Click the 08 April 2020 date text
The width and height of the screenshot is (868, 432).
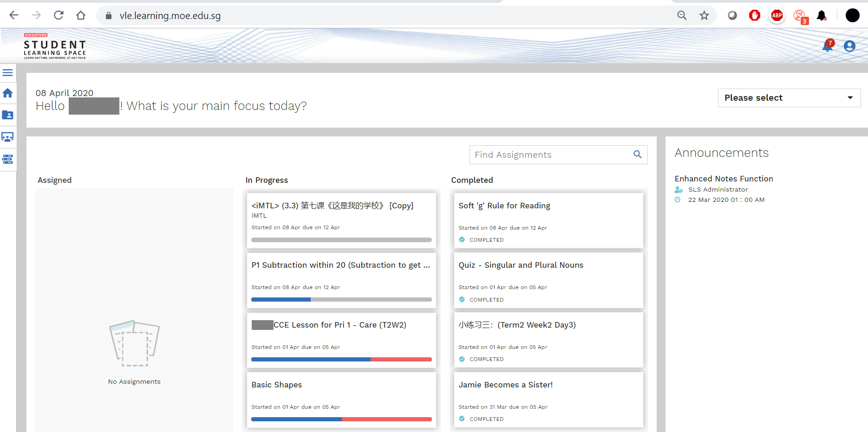click(65, 93)
